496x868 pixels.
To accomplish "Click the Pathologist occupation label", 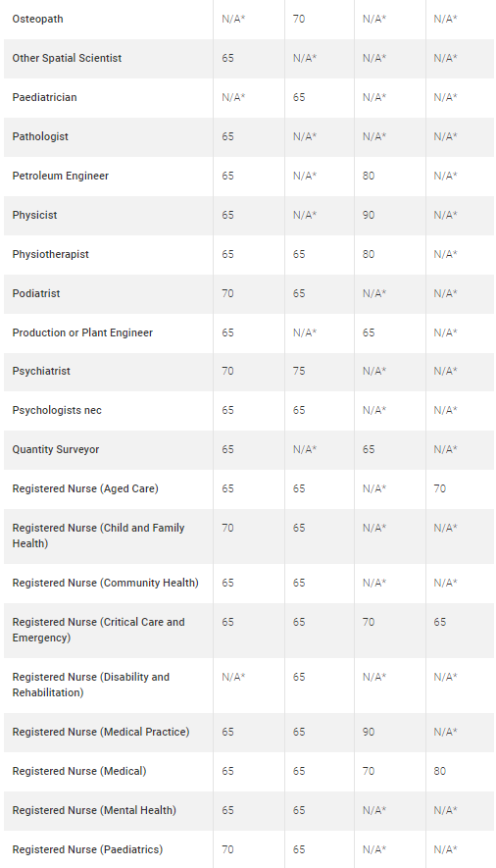I will pyautogui.click(x=40, y=136).
